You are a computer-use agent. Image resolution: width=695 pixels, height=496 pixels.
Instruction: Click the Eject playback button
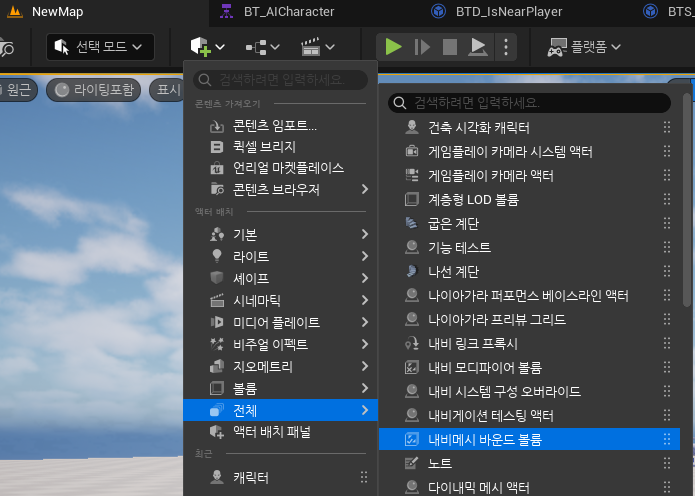(x=478, y=47)
